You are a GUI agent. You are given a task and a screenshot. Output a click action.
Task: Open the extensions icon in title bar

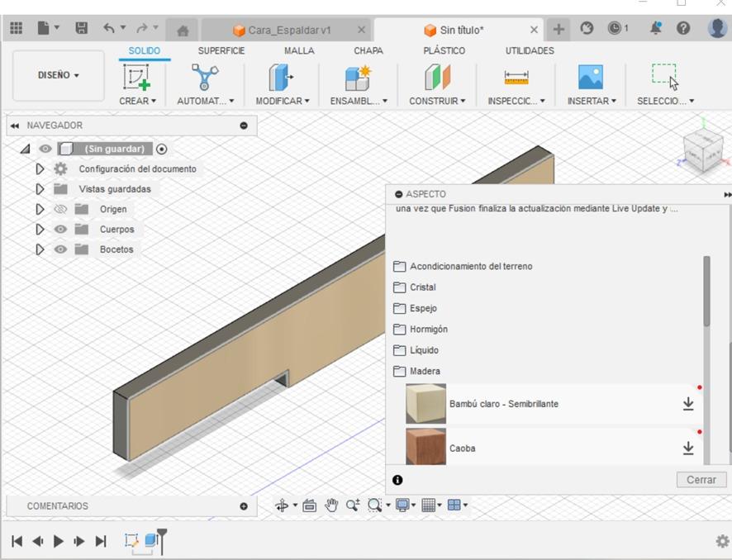(x=587, y=28)
